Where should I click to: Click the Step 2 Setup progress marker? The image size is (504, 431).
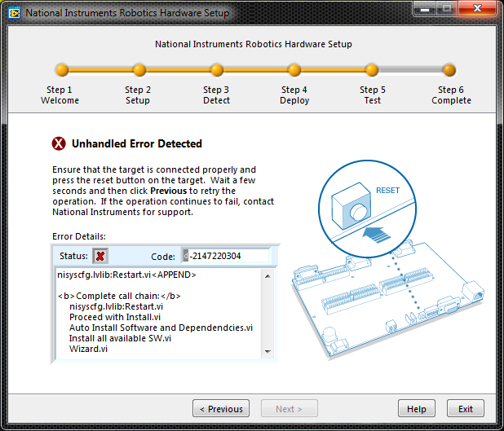(139, 70)
